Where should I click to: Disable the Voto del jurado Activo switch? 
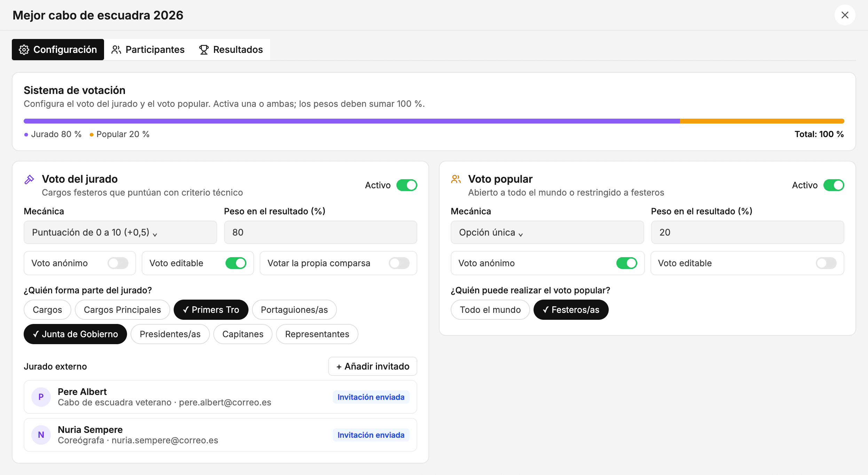[x=407, y=185]
